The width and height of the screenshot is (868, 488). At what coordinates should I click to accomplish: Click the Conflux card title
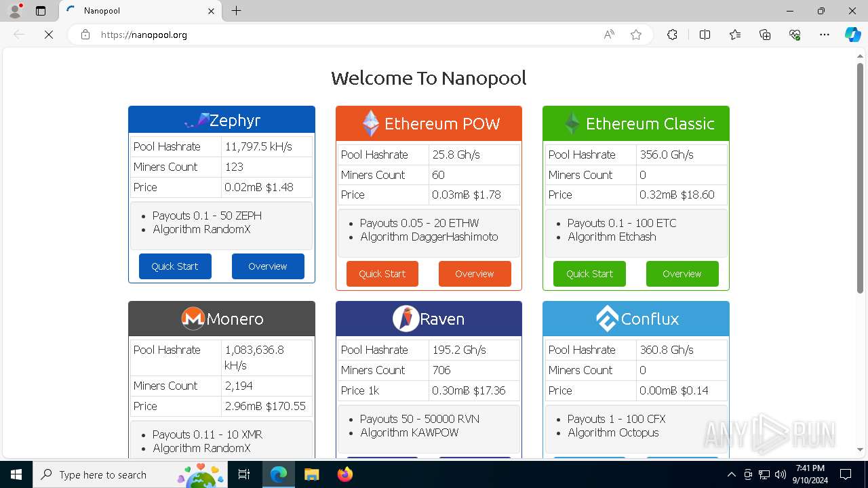650,319
